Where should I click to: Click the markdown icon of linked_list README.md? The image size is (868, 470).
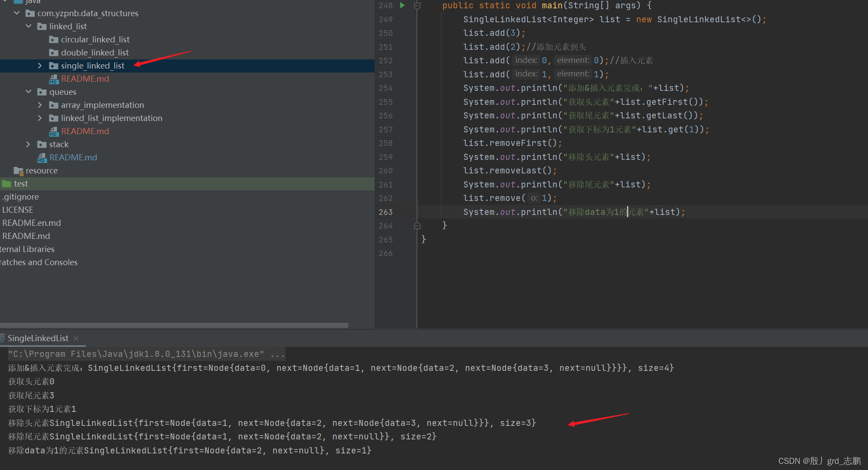pyautogui.click(x=54, y=79)
